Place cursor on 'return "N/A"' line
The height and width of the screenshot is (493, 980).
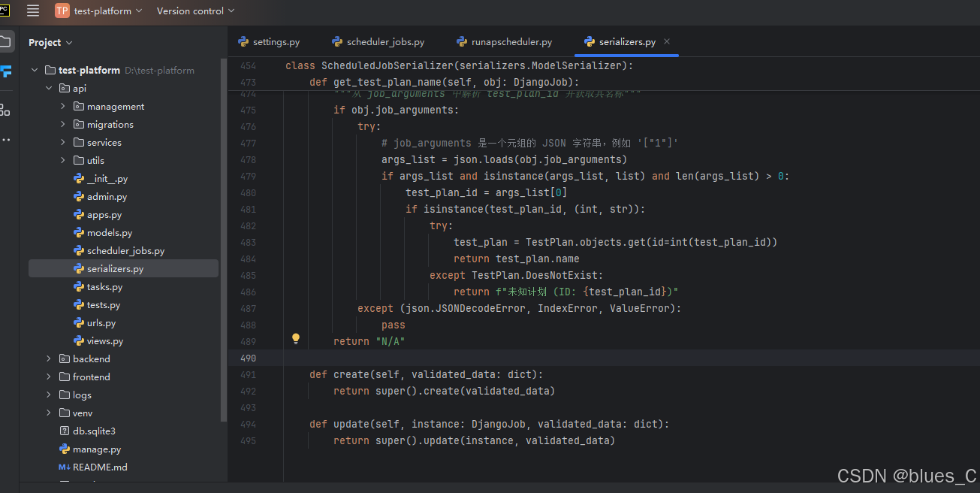tap(369, 341)
